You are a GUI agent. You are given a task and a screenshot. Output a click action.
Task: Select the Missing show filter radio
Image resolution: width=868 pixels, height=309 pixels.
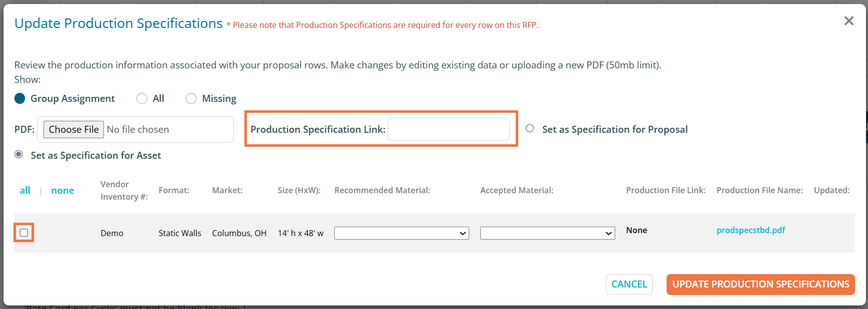coord(191,98)
